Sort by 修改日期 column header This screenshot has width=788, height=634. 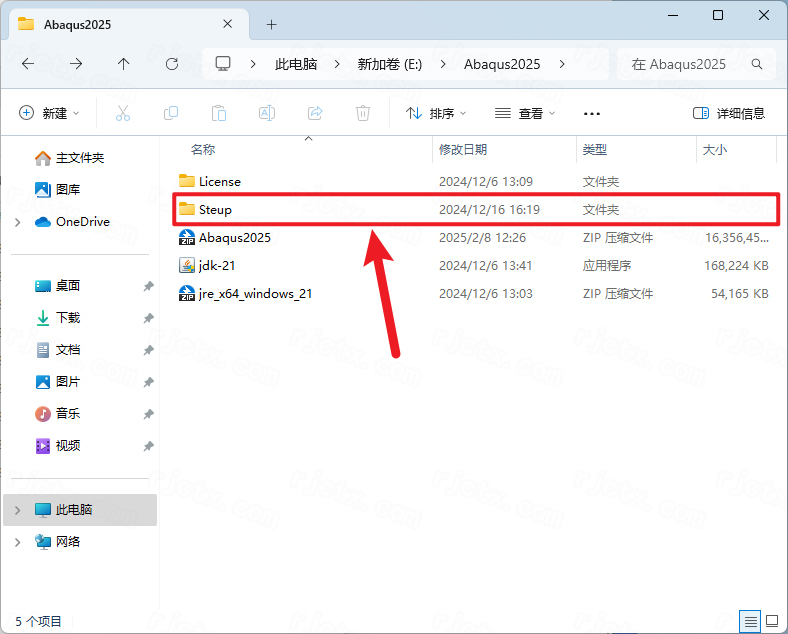[463, 149]
